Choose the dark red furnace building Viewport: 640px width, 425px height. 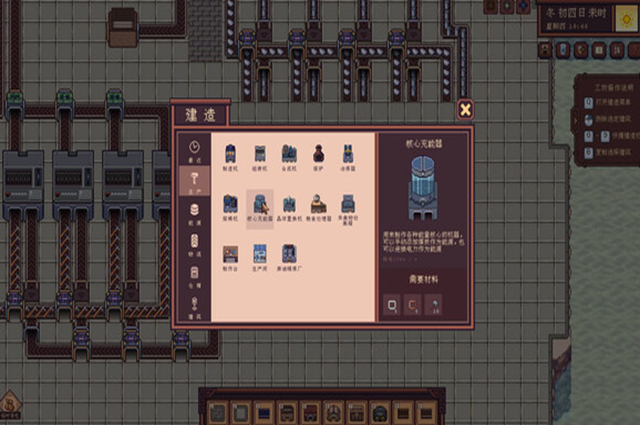pyautogui.click(x=318, y=157)
